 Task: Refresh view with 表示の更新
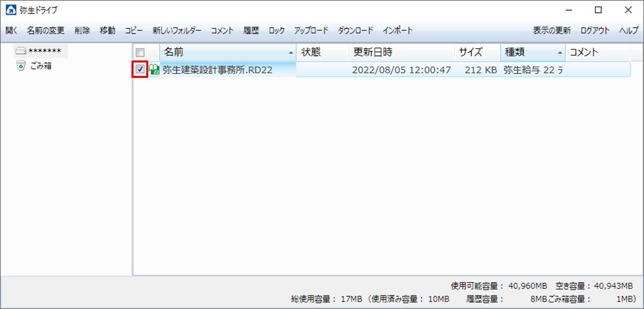(x=552, y=31)
